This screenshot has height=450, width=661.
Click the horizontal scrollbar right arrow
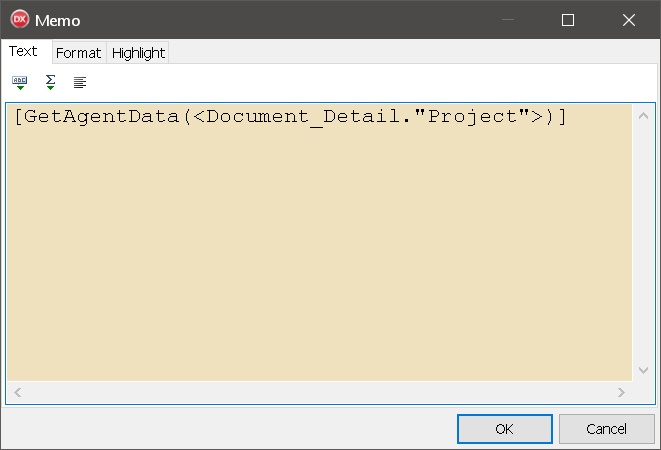click(622, 392)
